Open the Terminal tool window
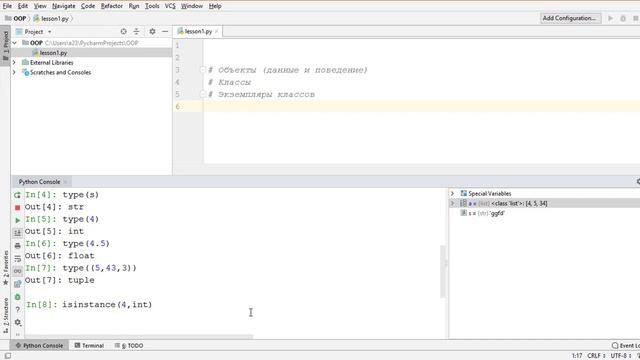 point(89,345)
